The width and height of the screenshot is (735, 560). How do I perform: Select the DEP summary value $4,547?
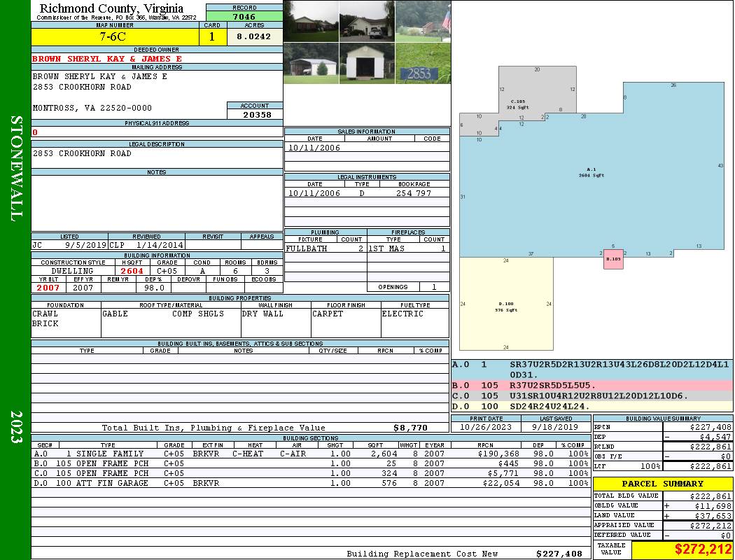pyautogui.click(x=697, y=437)
